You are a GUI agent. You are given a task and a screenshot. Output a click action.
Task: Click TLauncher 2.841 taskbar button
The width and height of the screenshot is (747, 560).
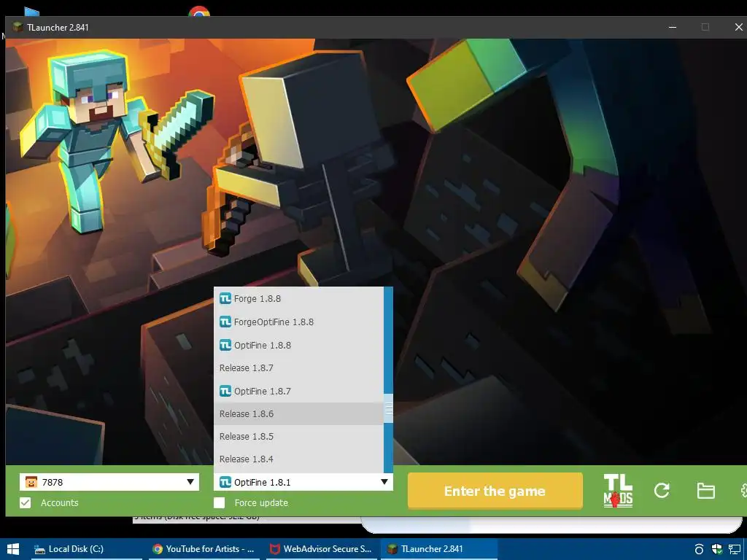click(x=438, y=549)
